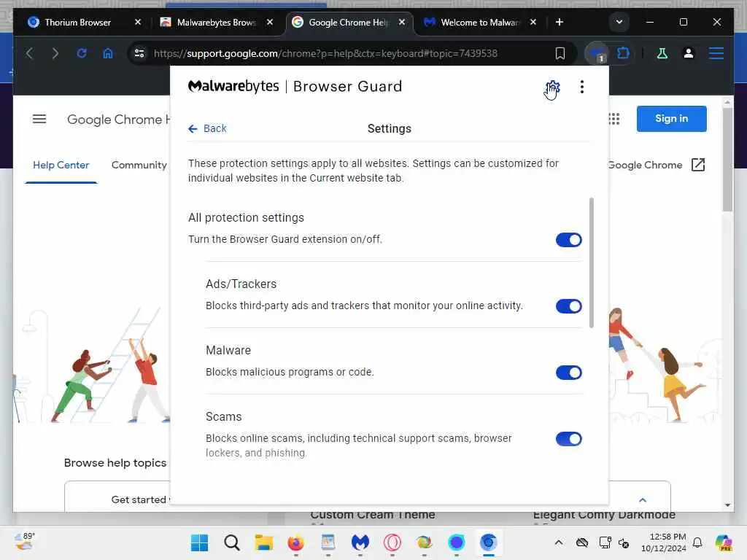This screenshot has width=747, height=560.
Task: Open File Explorer from taskbar
Action: (x=263, y=542)
